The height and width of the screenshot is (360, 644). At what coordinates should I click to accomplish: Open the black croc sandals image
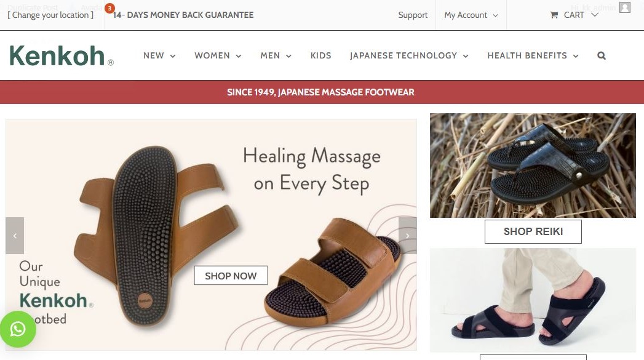click(533, 166)
